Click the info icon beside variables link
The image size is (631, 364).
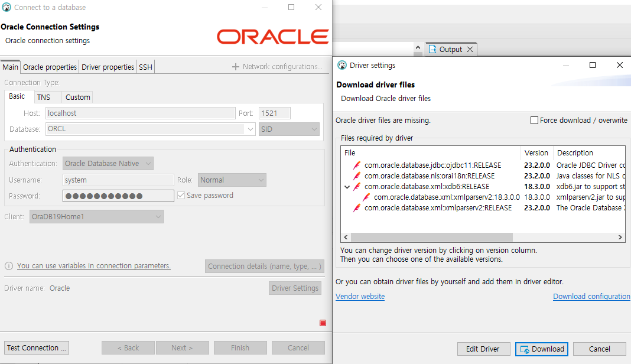9,266
